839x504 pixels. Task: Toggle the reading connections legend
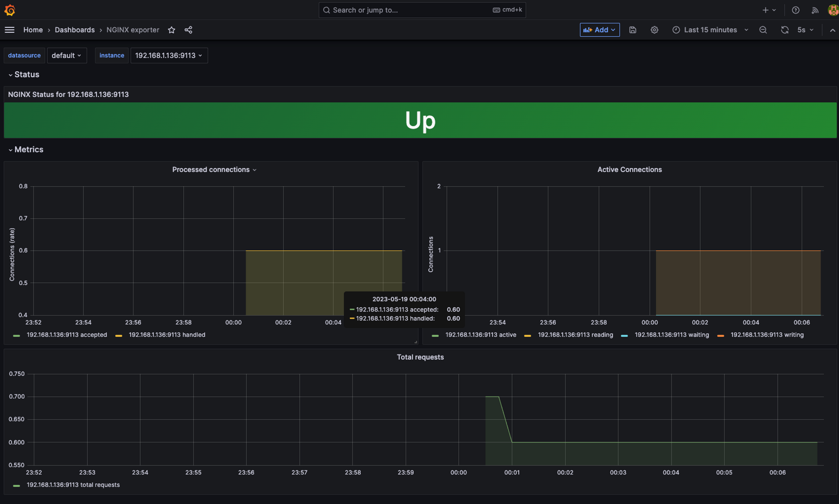tap(575, 335)
